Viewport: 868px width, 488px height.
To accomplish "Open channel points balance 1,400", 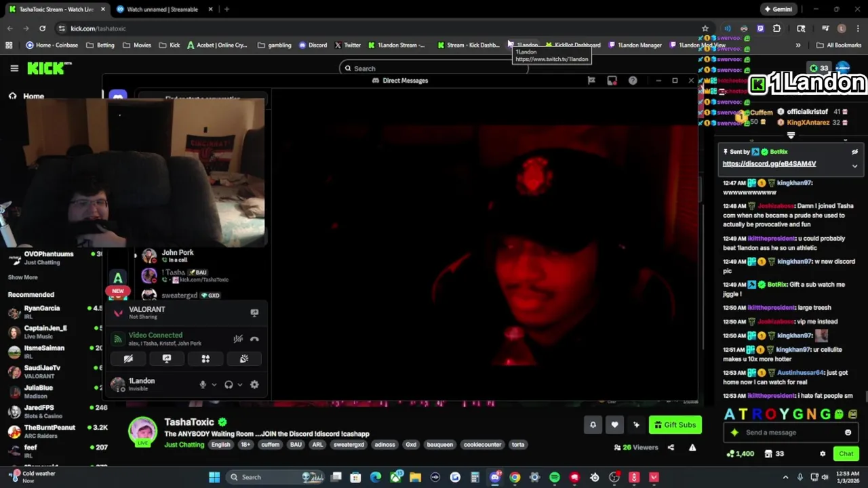I will pyautogui.click(x=741, y=454).
